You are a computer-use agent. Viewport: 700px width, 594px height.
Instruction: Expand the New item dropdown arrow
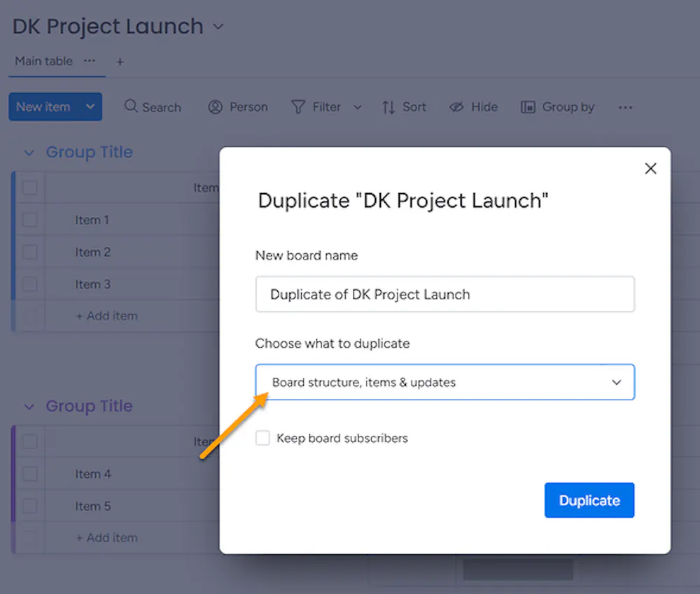coord(90,106)
